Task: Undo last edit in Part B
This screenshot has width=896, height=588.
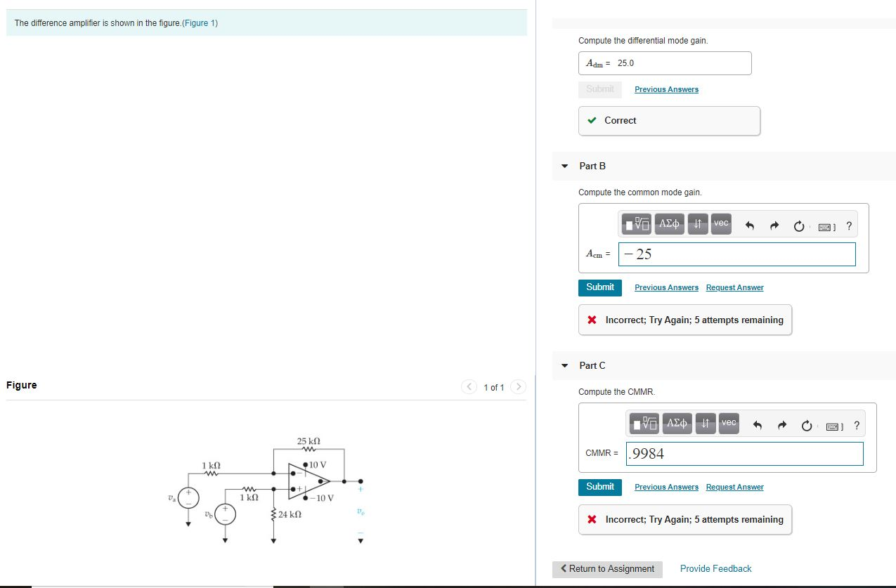Action: (x=749, y=226)
